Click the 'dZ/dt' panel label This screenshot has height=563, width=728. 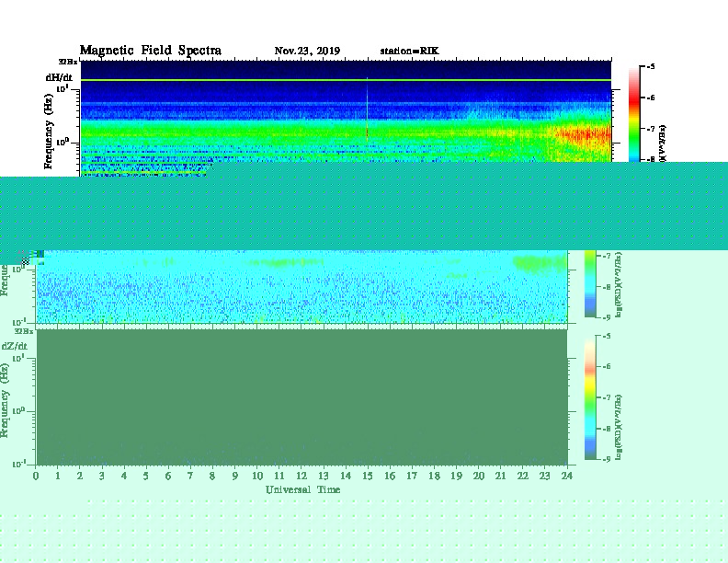click(x=15, y=346)
